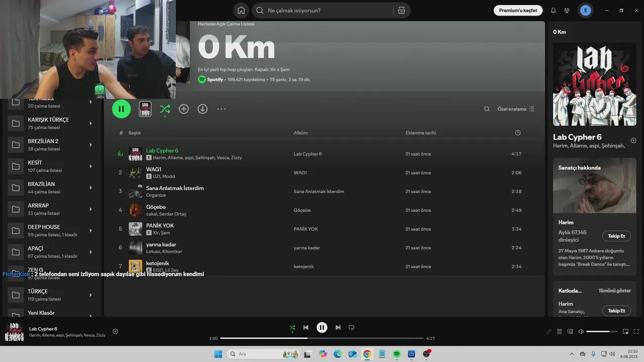644x362 pixels.
Task: Open the DEEP HOUSE folder
Action: tap(53, 230)
